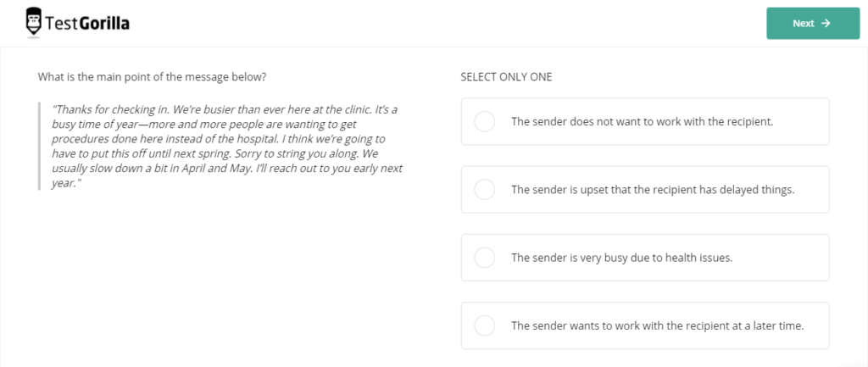Click the grey quote bar beside message
This screenshot has height=367, width=868.
40,146
